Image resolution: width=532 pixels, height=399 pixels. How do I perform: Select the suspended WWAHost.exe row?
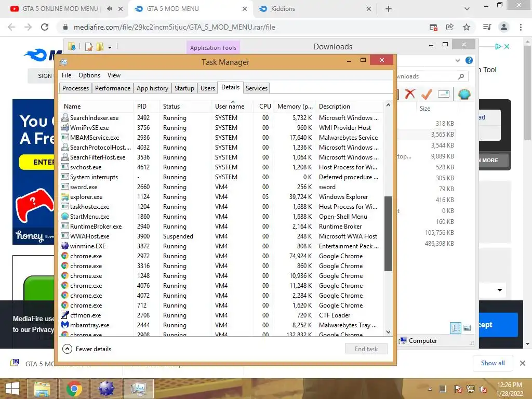220,236
